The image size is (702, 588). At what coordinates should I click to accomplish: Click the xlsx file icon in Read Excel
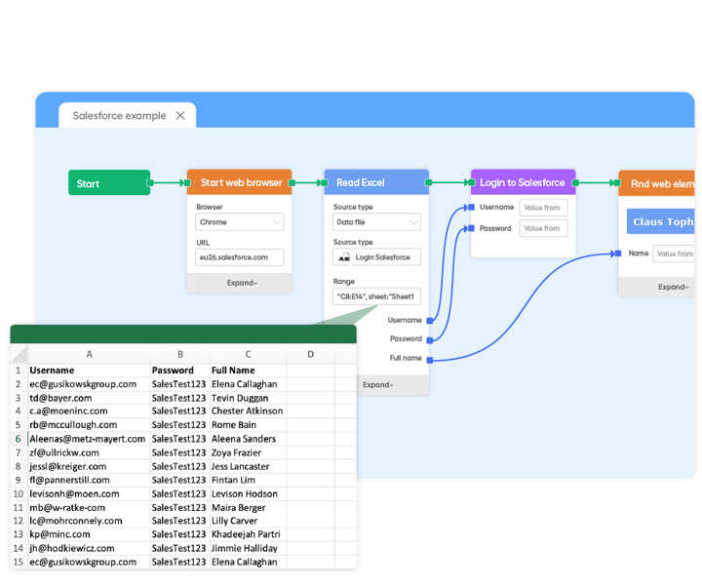(344, 257)
